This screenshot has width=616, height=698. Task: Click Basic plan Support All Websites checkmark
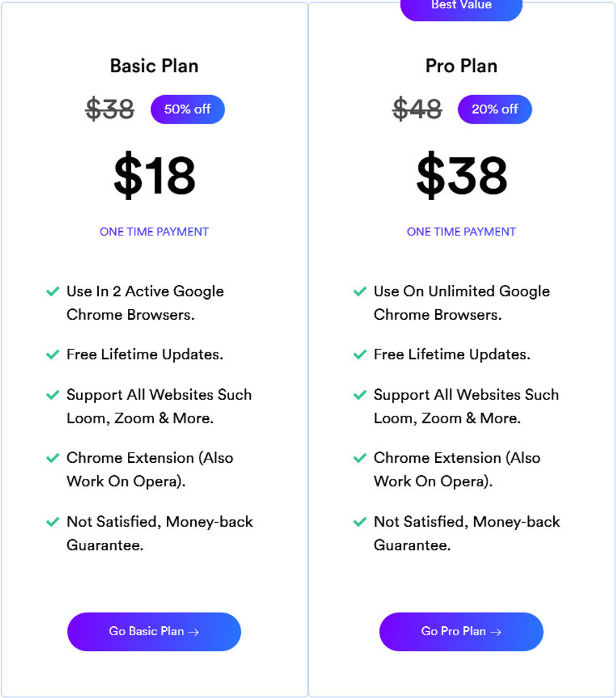tap(53, 395)
